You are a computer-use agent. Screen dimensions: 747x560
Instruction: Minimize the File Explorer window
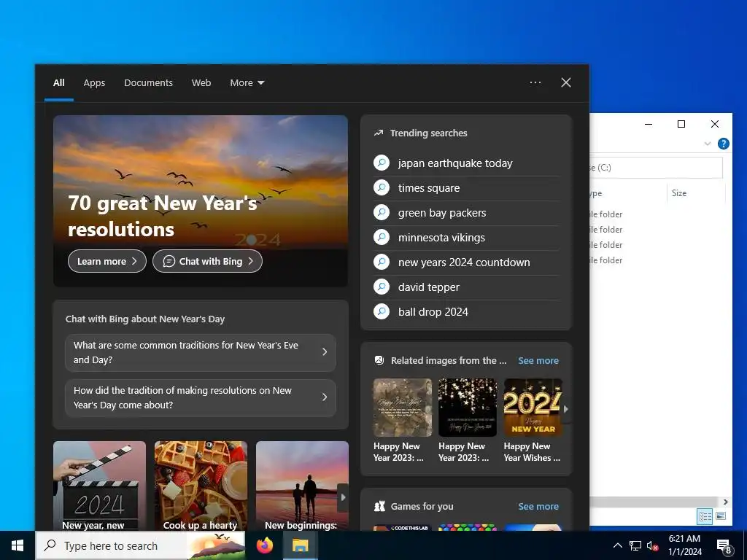click(x=649, y=124)
